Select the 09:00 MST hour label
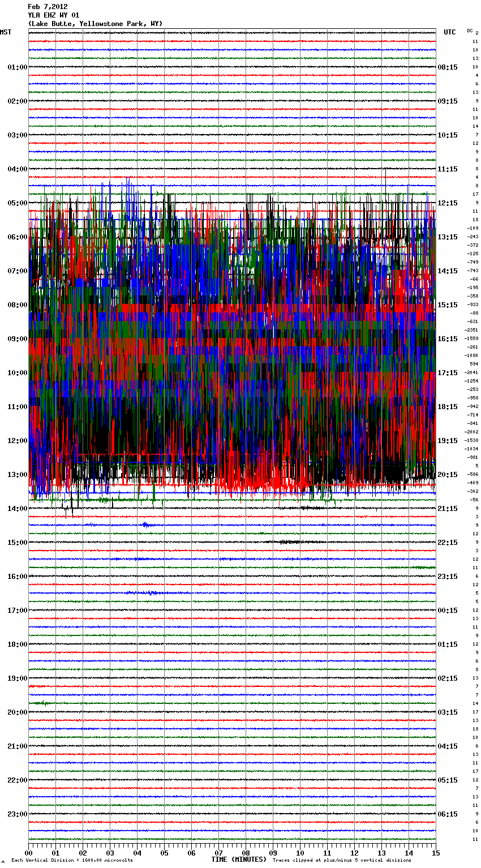Screen dimensions: 481x868 [x=18, y=339]
